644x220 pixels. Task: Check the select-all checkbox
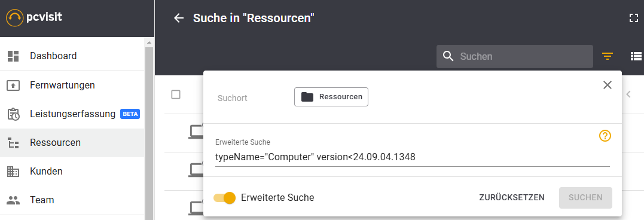176,94
